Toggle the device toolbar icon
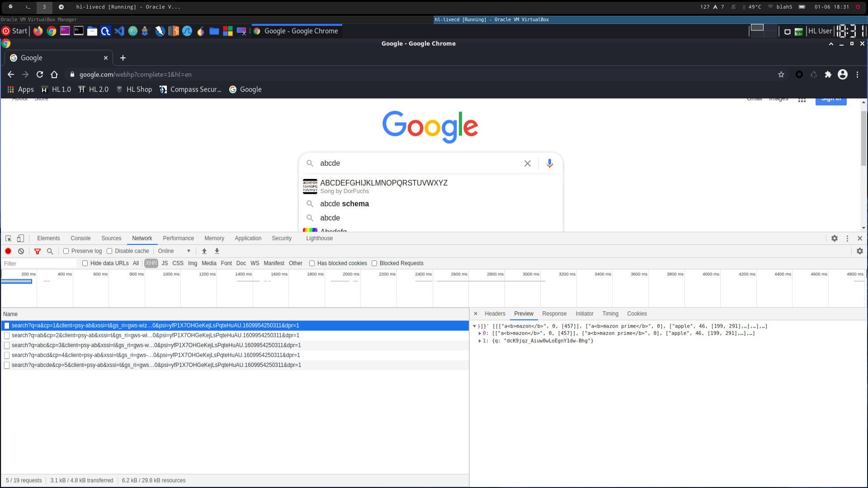This screenshot has width=868, height=488. click(20, 239)
